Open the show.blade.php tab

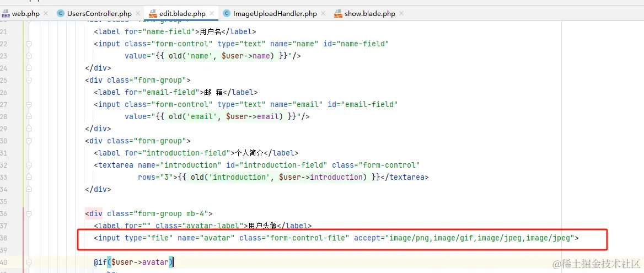(369, 14)
